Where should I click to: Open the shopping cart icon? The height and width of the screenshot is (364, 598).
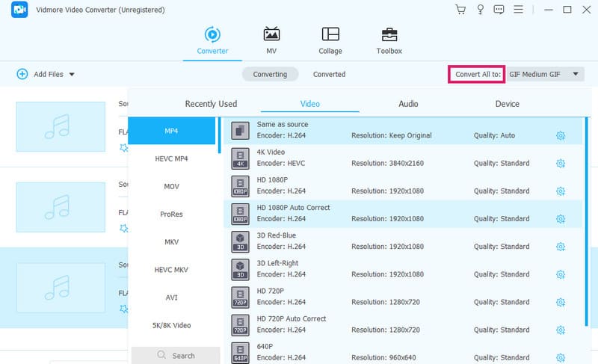(x=460, y=10)
